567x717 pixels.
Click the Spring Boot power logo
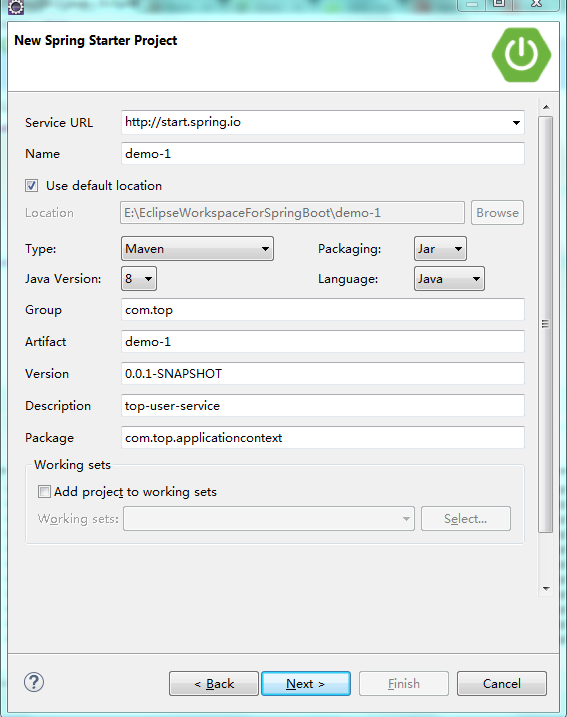521,55
